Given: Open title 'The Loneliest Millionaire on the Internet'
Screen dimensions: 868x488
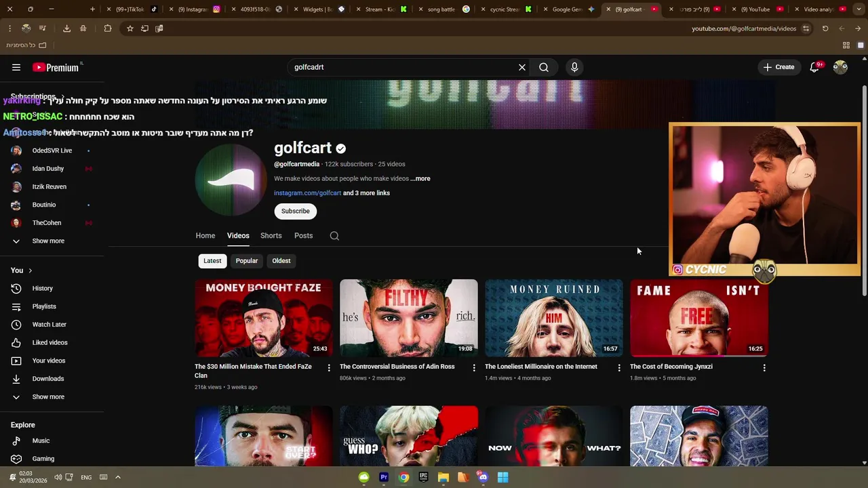Looking at the screenshot, I should 541,367.
